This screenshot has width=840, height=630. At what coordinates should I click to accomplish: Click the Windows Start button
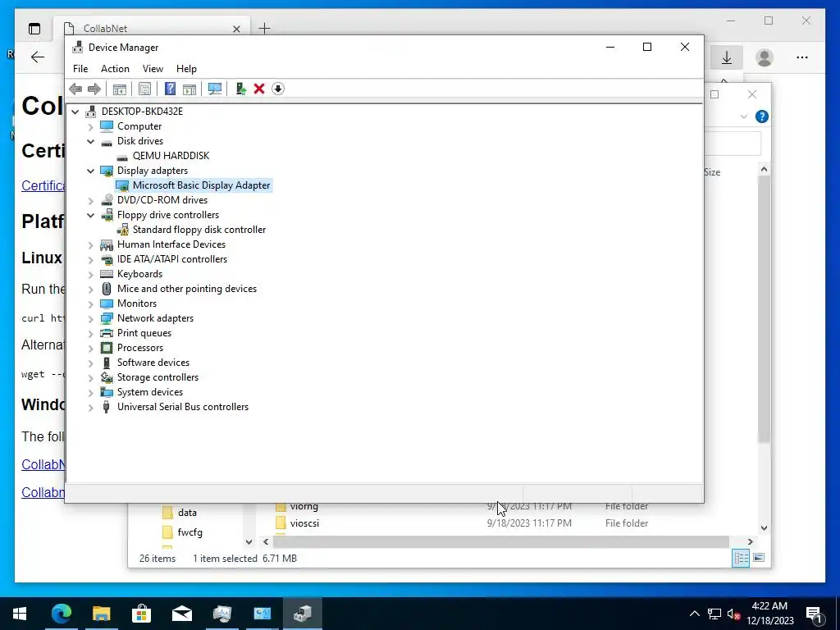pyautogui.click(x=20, y=614)
